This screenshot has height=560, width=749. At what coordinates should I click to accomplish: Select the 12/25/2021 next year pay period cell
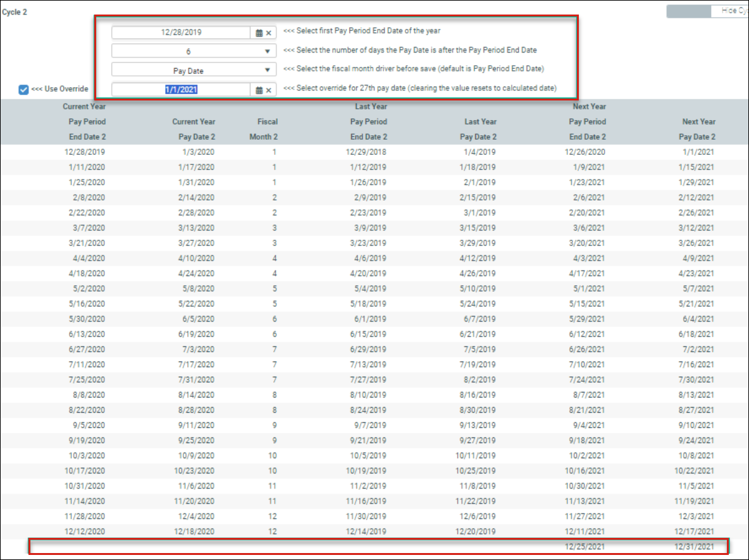pos(585,547)
